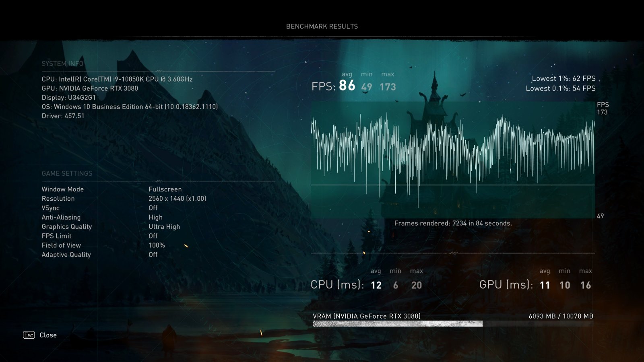Click the BENCHMARK RESULTS title
Image resolution: width=644 pixels, height=362 pixels.
tap(322, 26)
